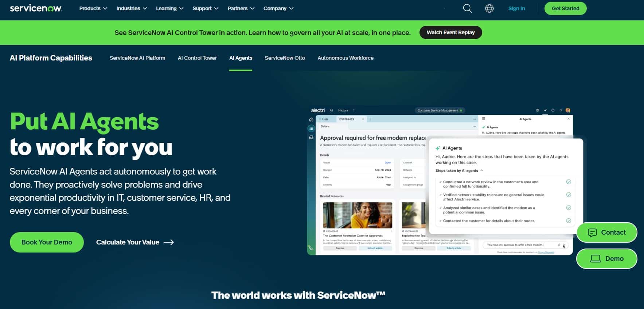Click the Customer Service Management pill
Image resolution: width=644 pixels, height=309 pixels.
pos(440,110)
